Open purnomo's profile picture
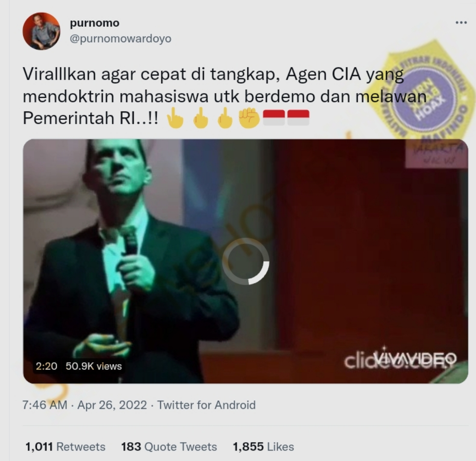Screen dimensions: 476x461 point(41,31)
